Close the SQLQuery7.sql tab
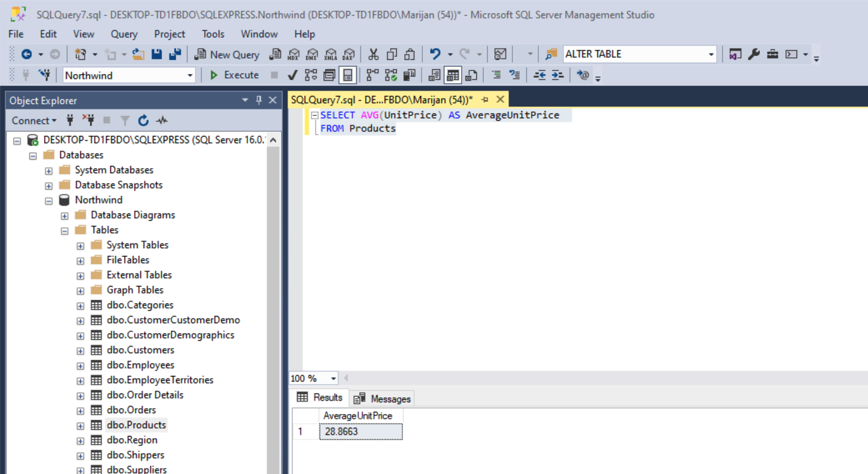The image size is (868, 474). [500, 99]
